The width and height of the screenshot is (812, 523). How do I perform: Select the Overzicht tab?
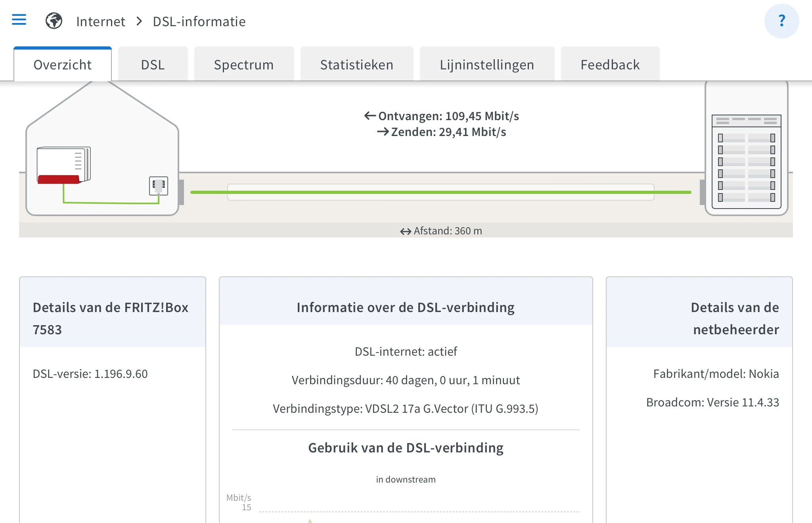(63, 65)
